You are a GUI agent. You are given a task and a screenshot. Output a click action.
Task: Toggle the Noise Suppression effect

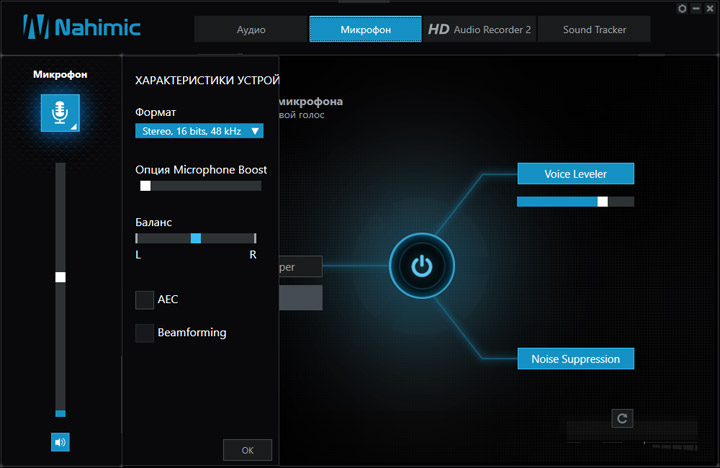point(575,359)
